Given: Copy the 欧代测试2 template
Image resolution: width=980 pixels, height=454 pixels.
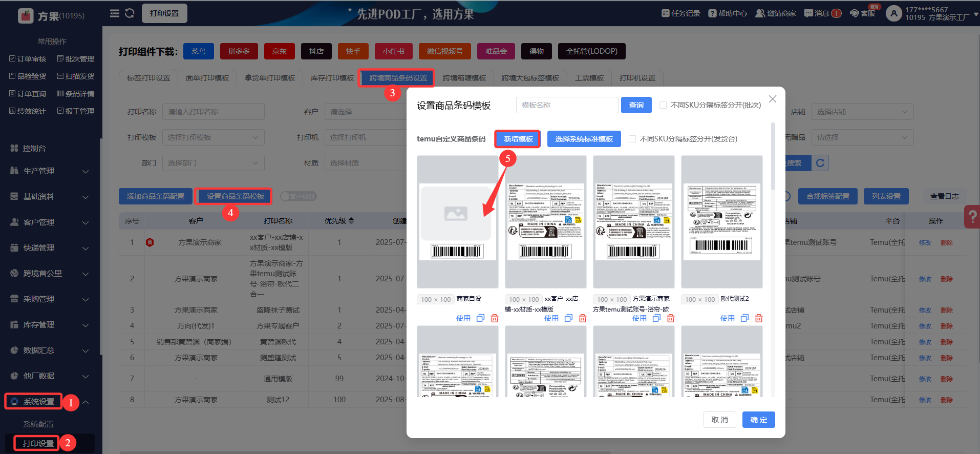Looking at the screenshot, I should 744,318.
